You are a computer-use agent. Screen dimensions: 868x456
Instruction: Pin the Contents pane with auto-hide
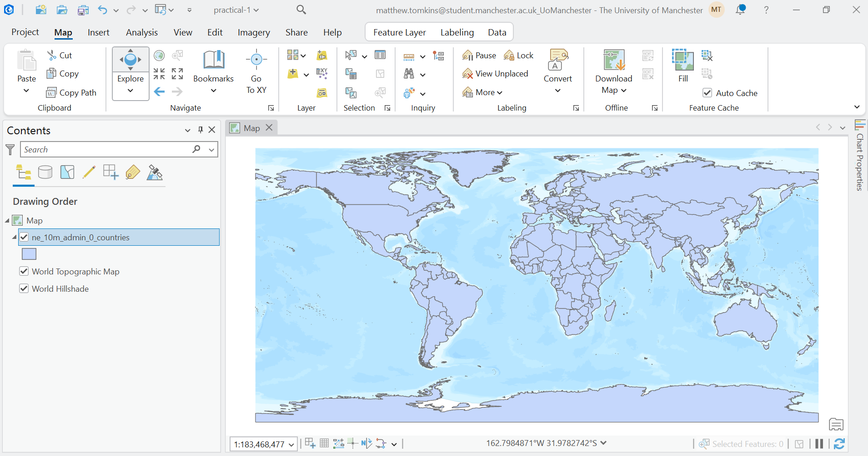[201, 130]
